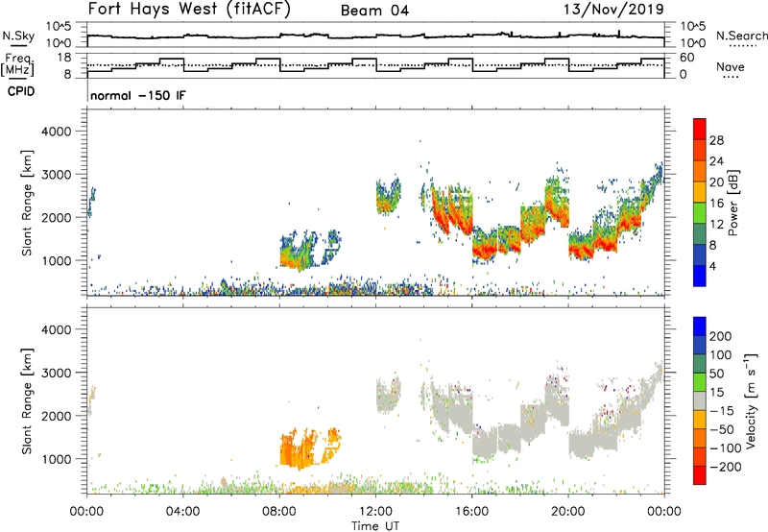Screen dimensions: 768x532
Task: Click the frequency step trace plot
Action: 375,65
